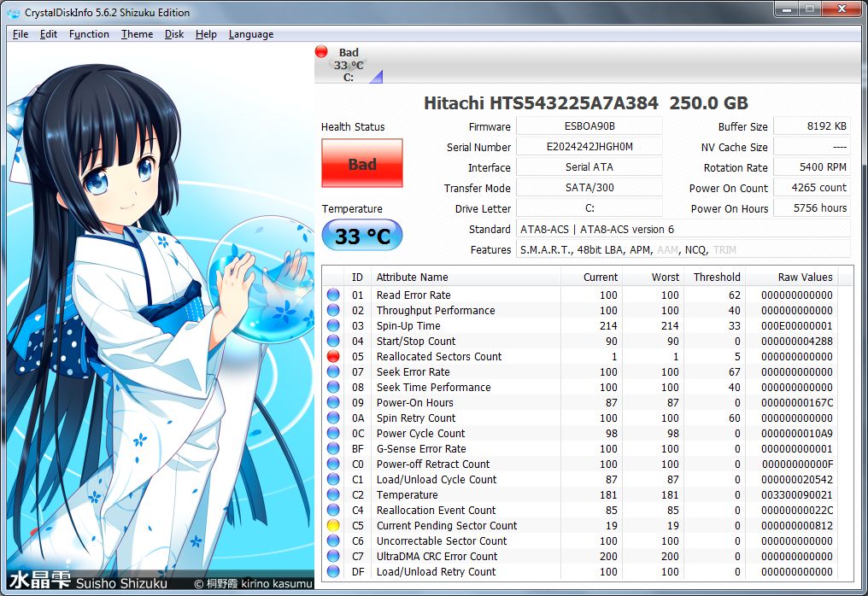The width and height of the screenshot is (868, 596).
Task: Click the Power On Hours 5756 hours field
Action: 812,208
